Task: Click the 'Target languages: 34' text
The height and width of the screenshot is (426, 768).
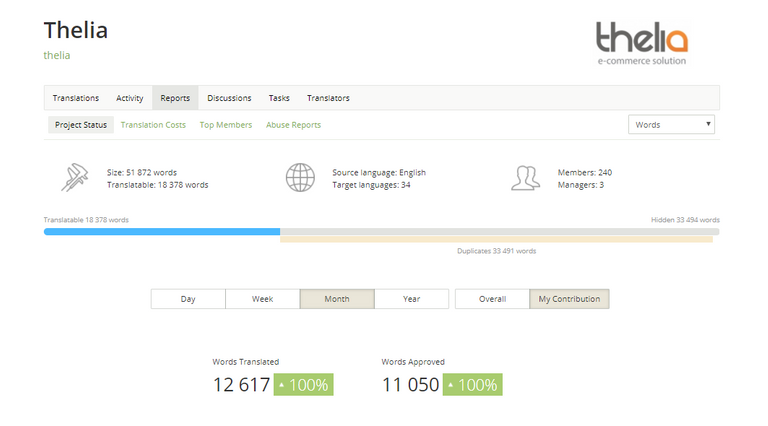Action: 371,185
